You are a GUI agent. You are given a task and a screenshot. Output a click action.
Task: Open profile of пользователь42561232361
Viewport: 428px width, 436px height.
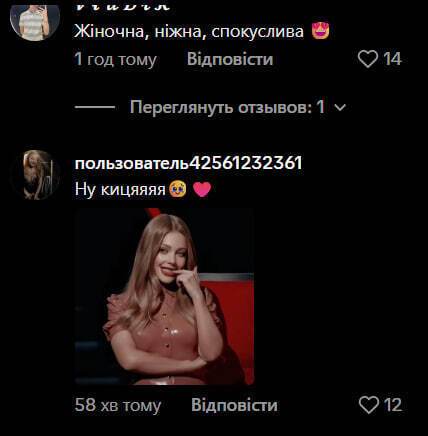click(x=189, y=163)
